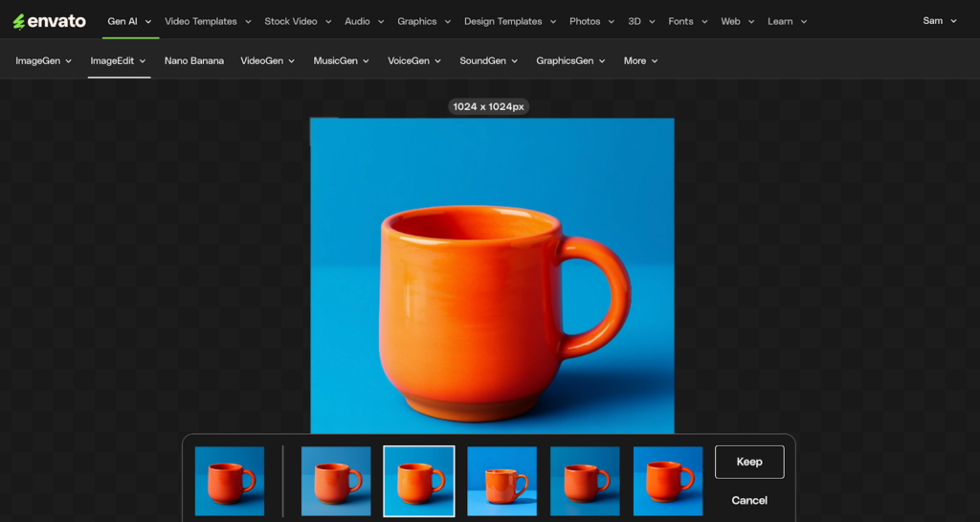Select the fourth generated mug variation
This screenshot has width=980, height=522.
tap(585, 481)
